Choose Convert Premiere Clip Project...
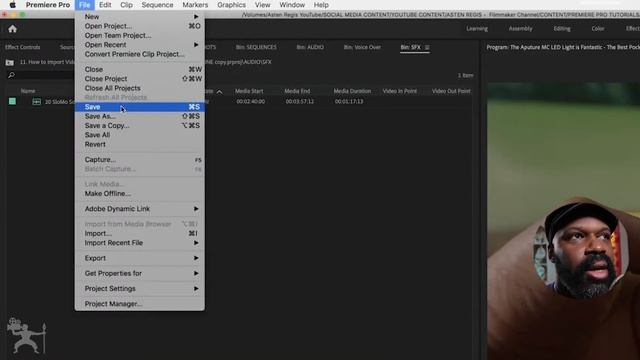The height and width of the screenshot is (360, 640). point(140,54)
